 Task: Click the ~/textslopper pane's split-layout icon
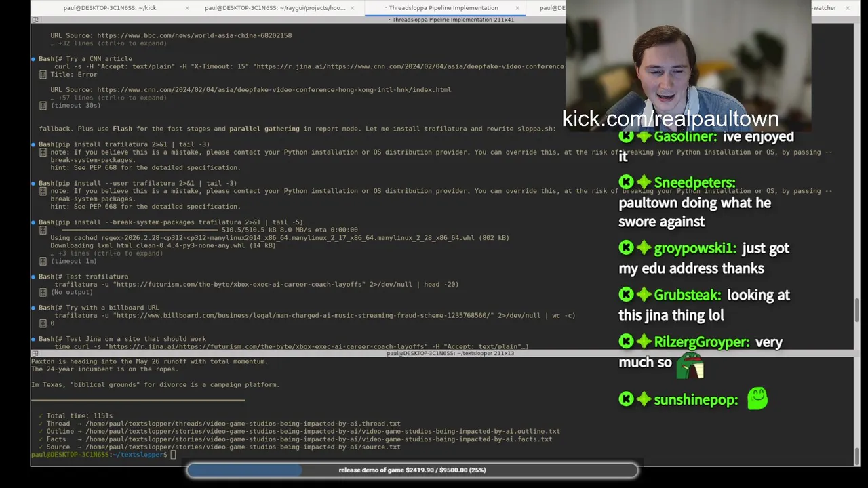(35, 353)
